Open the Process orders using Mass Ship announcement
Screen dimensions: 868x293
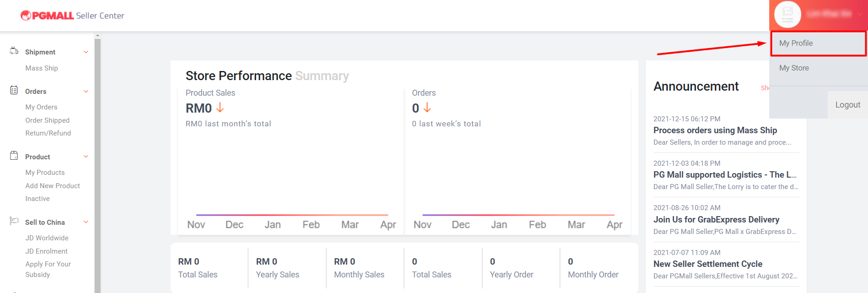click(715, 130)
